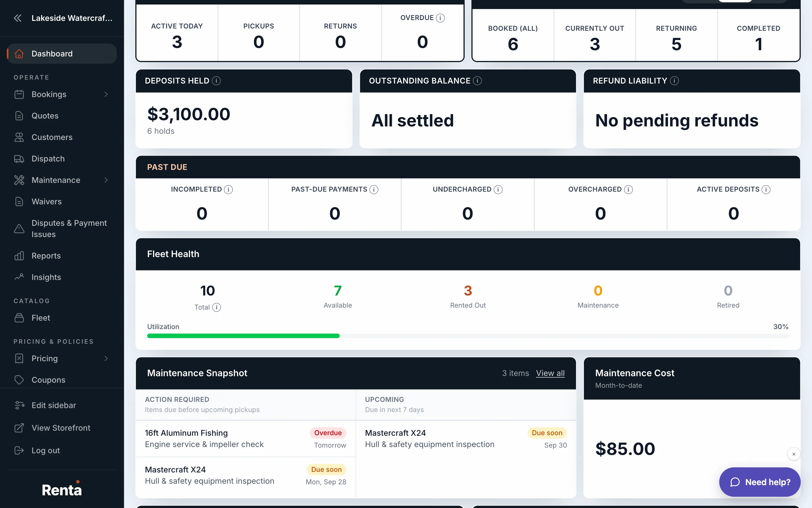Click the Edit sidebar sliders icon
The image size is (812, 508).
coord(19,405)
